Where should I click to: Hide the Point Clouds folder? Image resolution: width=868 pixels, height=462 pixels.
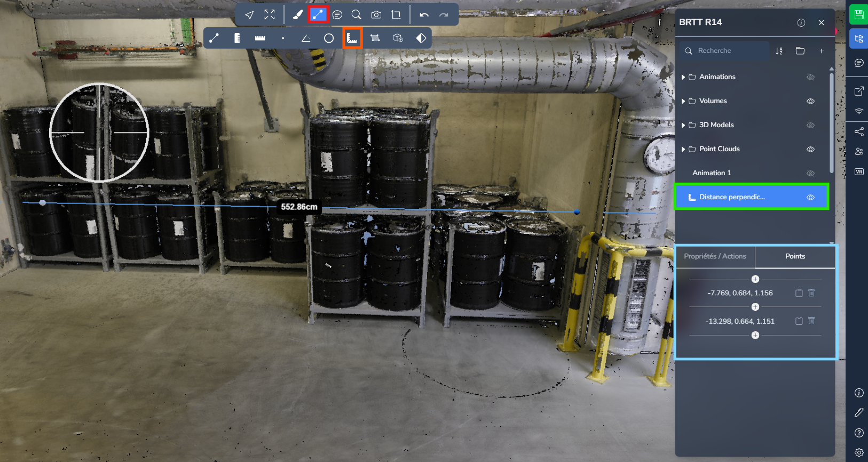click(x=810, y=149)
